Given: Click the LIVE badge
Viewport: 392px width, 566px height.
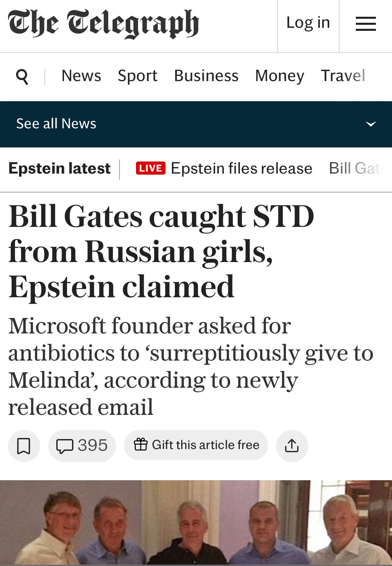Looking at the screenshot, I should (151, 168).
